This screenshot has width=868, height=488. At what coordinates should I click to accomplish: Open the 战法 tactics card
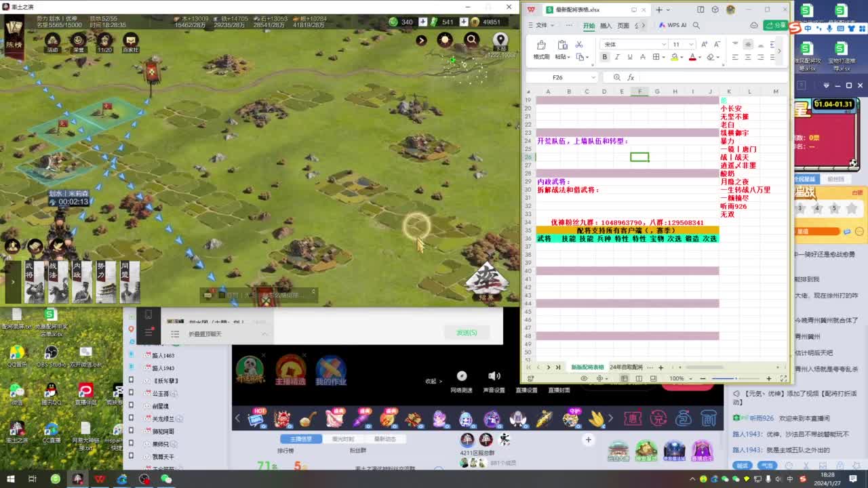tap(58, 281)
